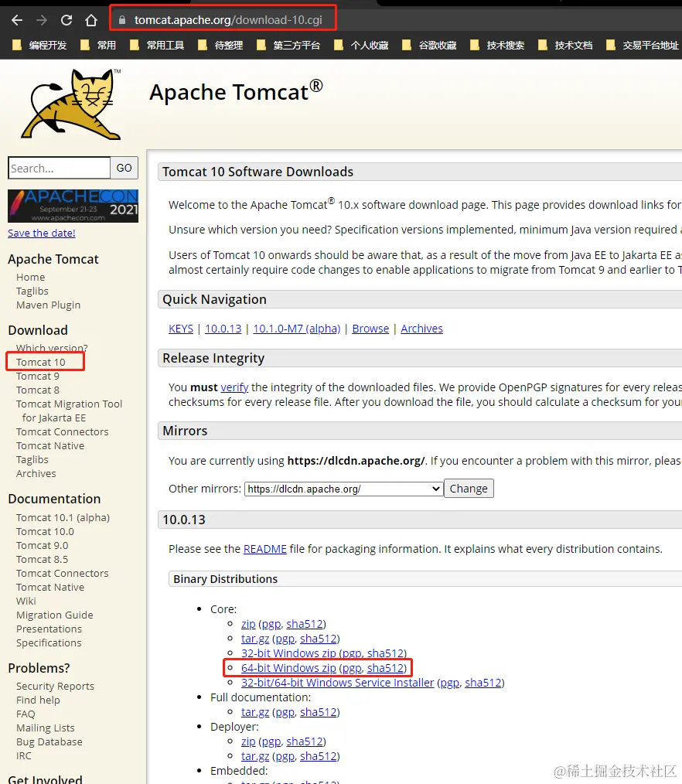Click the browser forward arrow
Screen dimensions: 682x784
point(42,20)
